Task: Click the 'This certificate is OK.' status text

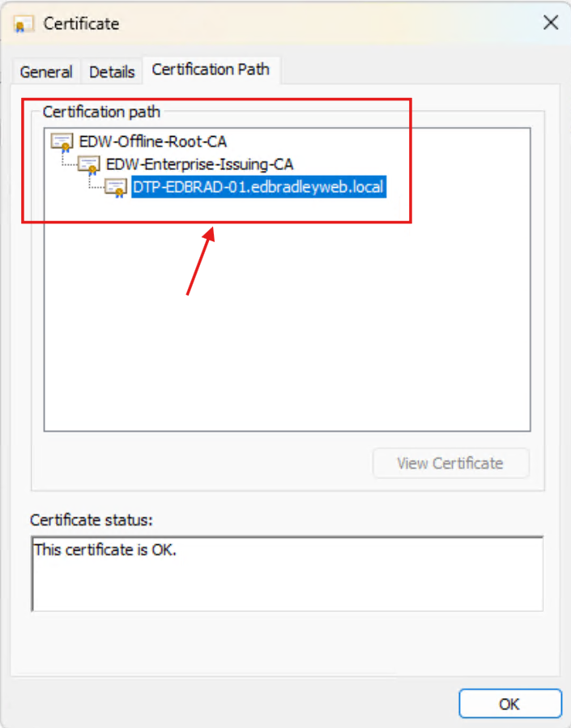Action: click(x=105, y=550)
